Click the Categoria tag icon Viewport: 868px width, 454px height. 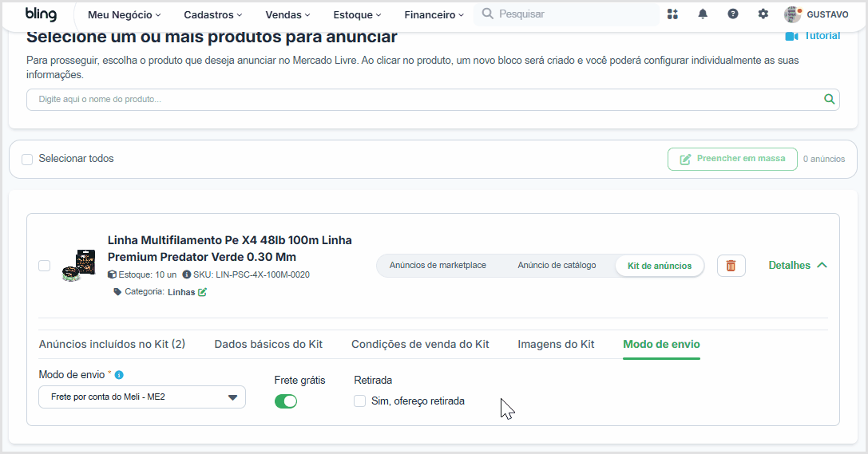[x=117, y=291]
